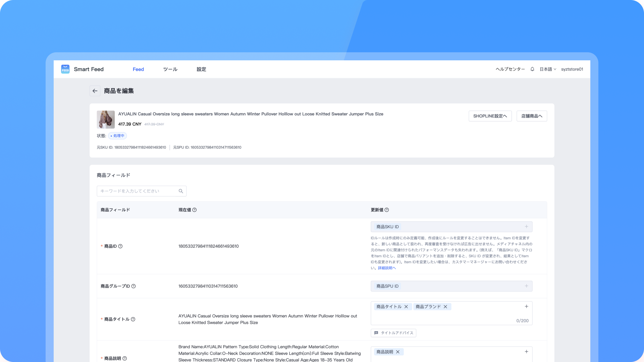Click plus to add macro in 商品説明 field
Viewport: 644px width, 362px height.
(x=526, y=352)
